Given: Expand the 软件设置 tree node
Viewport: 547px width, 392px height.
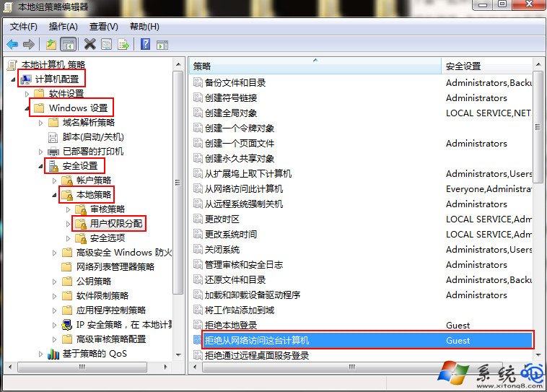Looking at the screenshot, I should pyautogui.click(x=27, y=94).
